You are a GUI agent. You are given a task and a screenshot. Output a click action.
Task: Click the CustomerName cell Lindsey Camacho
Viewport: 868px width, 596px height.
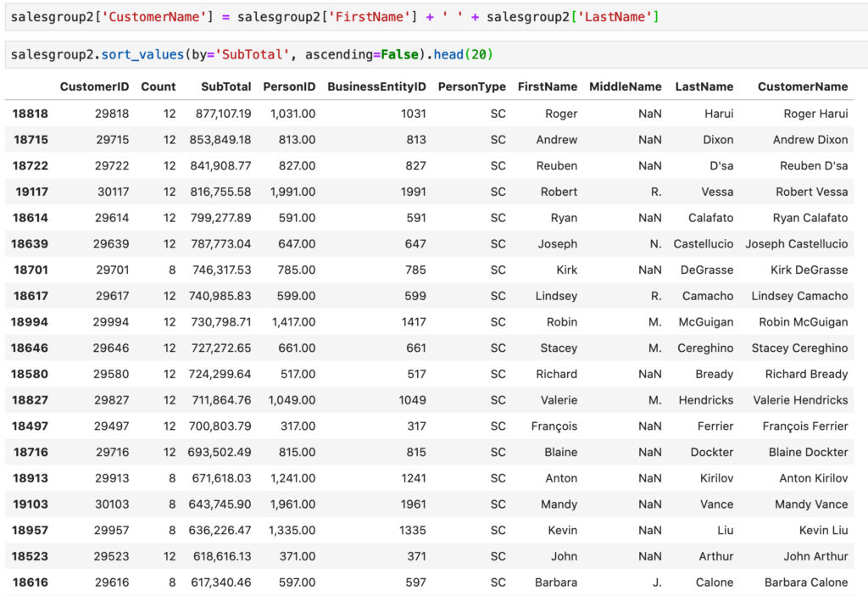tap(799, 296)
